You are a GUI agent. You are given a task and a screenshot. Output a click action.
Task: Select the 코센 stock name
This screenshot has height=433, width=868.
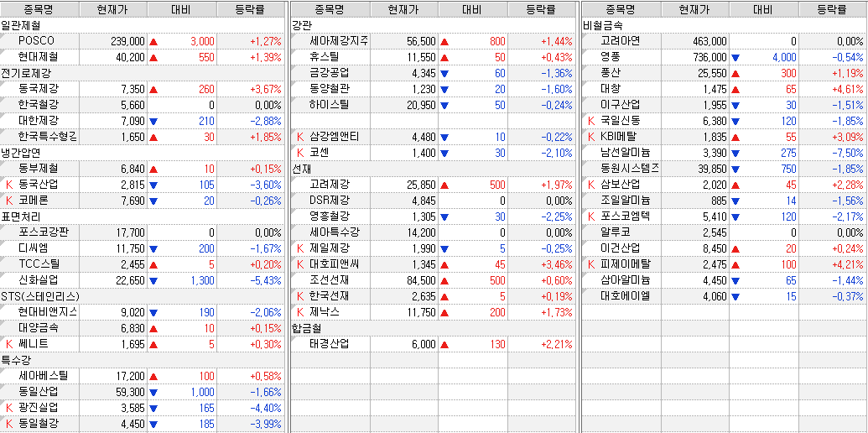[x=320, y=153]
